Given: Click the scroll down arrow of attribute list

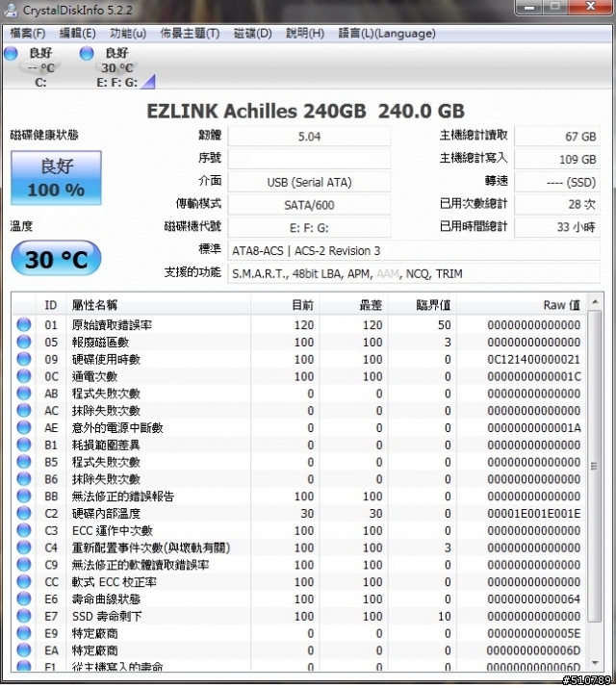Looking at the screenshot, I should (x=595, y=663).
